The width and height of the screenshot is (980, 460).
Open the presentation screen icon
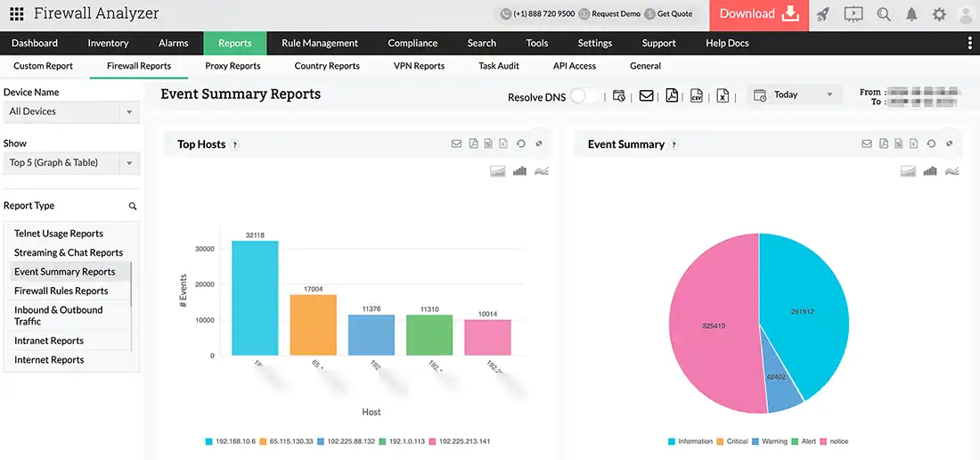tap(853, 13)
